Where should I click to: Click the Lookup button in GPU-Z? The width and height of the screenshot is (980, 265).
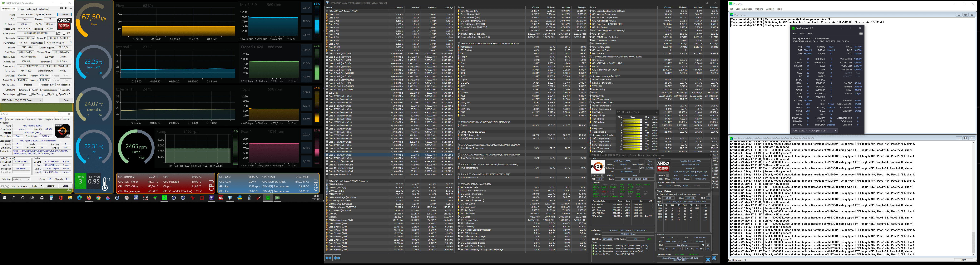click(64, 14)
